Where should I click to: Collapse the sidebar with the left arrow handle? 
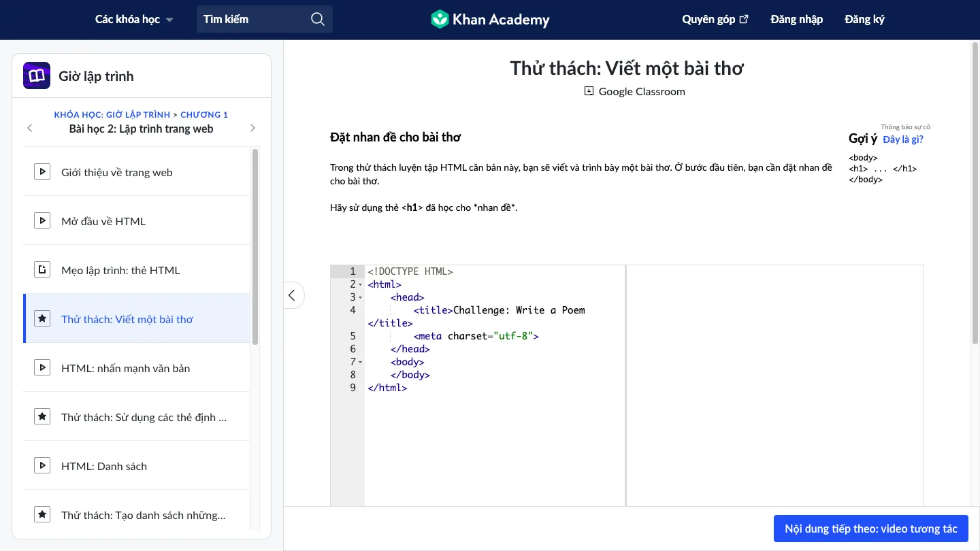[x=293, y=295]
